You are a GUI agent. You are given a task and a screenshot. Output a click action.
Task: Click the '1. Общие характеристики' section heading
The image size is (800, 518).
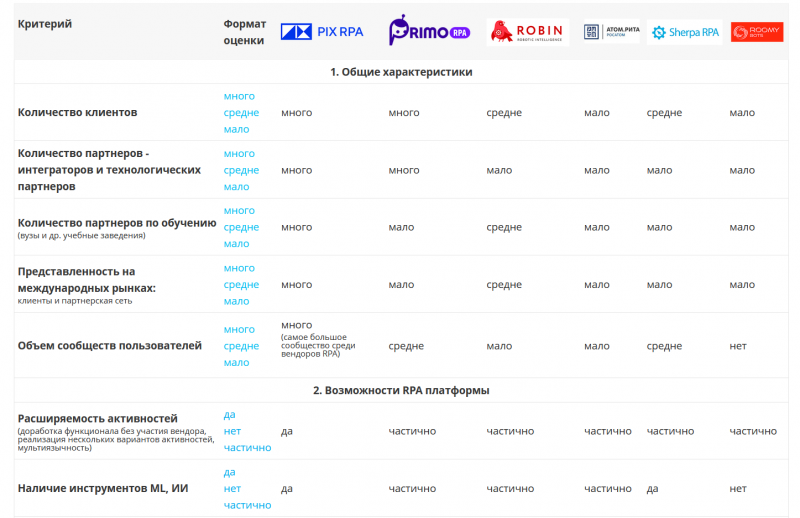pyautogui.click(x=401, y=72)
